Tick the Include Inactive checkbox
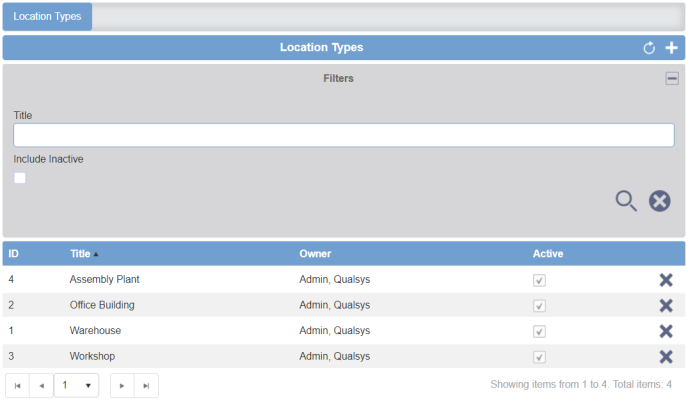This screenshot has width=686, height=400. point(20,178)
